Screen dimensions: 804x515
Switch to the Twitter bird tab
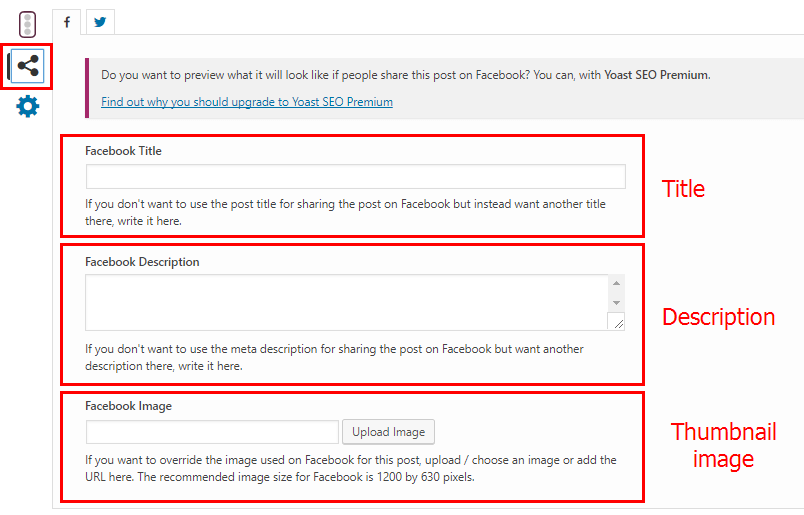[x=100, y=22]
